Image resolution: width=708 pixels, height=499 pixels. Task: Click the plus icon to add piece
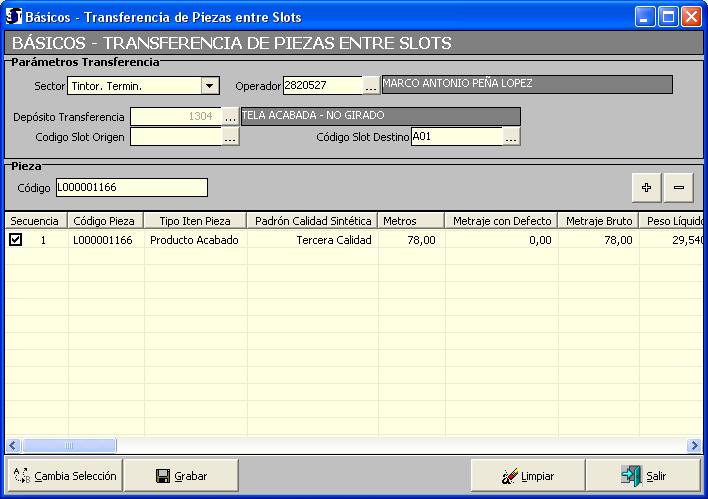click(645, 187)
